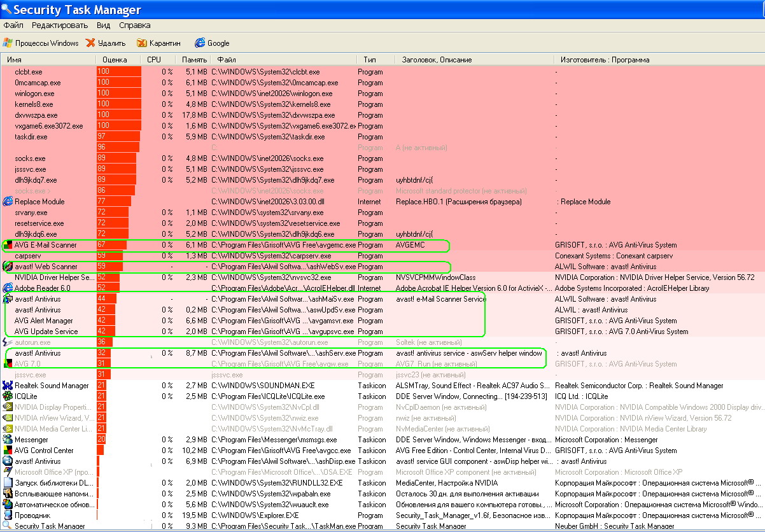Open the Справка menu
This screenshot has height=532, width=765.
pos(135,25)
